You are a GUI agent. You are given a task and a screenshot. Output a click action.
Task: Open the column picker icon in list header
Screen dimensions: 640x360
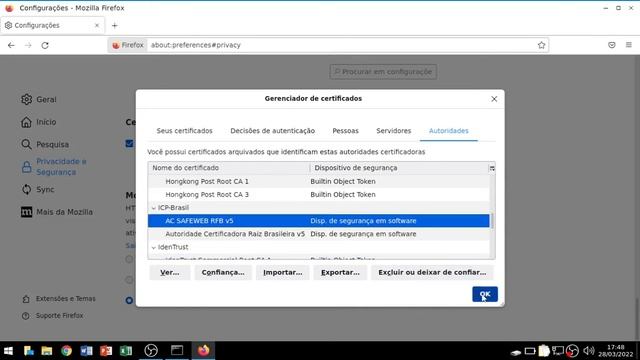click(492, 168)
